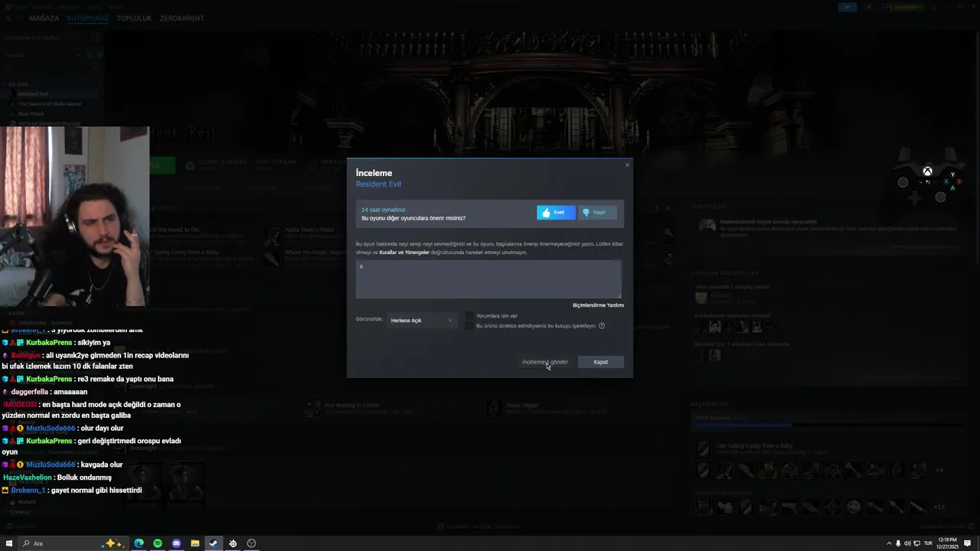
Task: Open the OBS Studio taskbar icon
Action: (251, 543)
